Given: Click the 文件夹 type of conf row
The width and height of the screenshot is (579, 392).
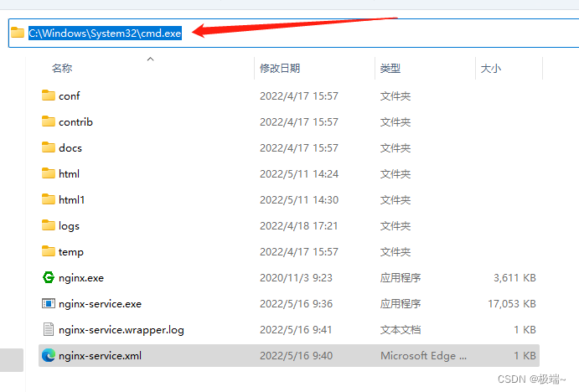Looking at the screenshot, I should [x=395, y=96].
